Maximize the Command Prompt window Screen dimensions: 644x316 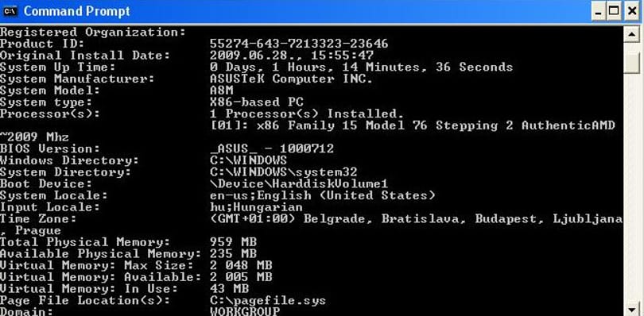(x=614, y=11)
